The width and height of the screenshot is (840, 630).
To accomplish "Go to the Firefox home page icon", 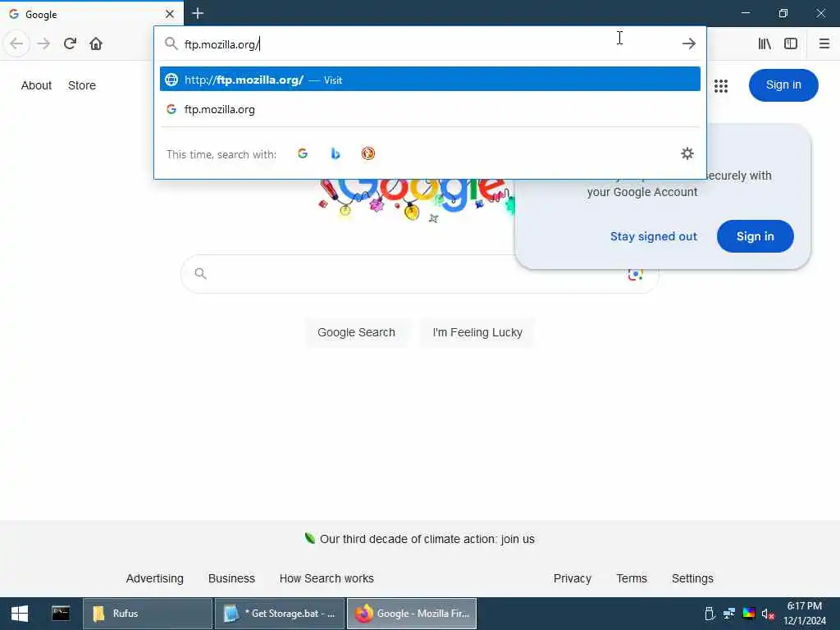I will pos(96,43).
